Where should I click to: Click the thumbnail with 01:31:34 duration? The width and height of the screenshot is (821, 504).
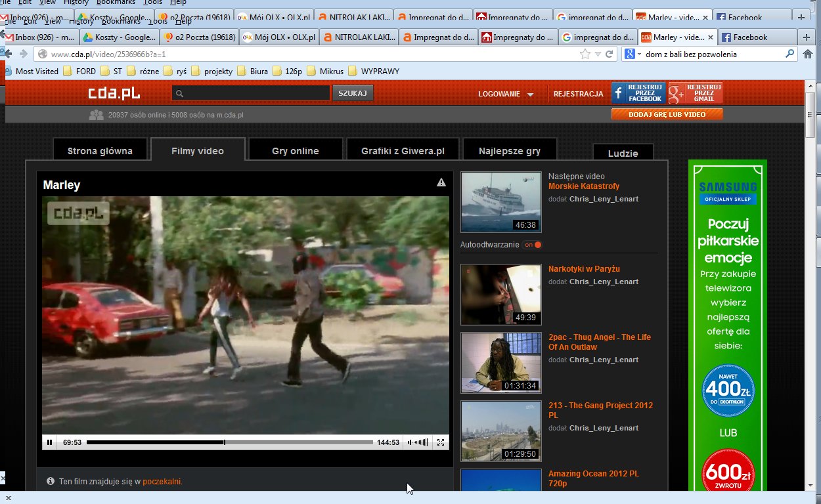tap(501, 363)
